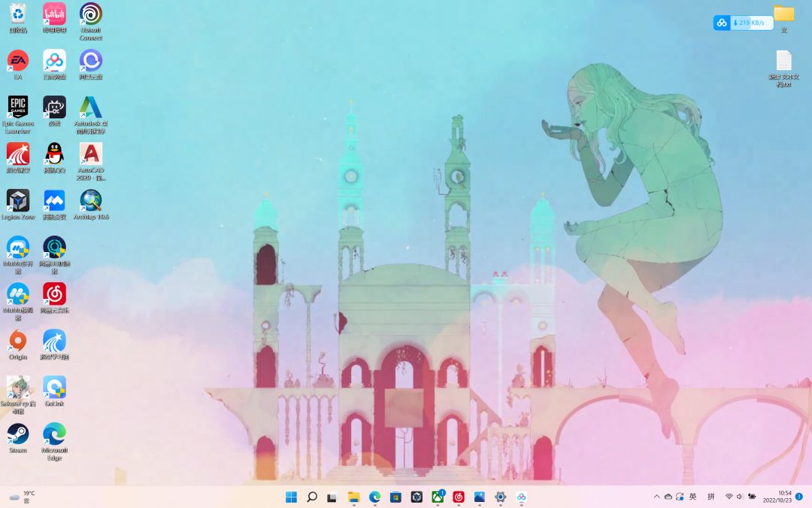Open the notification count badge

coord(799,497)
